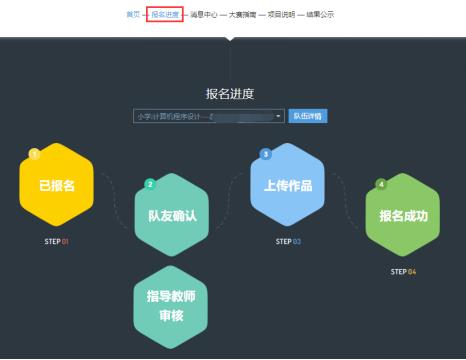Image resolution: width=466 pixels, height=360 pixels.
Task: Click the green 报名成功 hexagon
Action: point(403,215)
